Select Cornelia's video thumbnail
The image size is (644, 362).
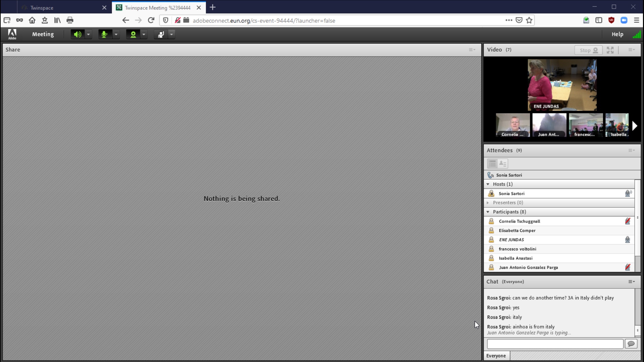pyautogui.click(x=513, y=125)
